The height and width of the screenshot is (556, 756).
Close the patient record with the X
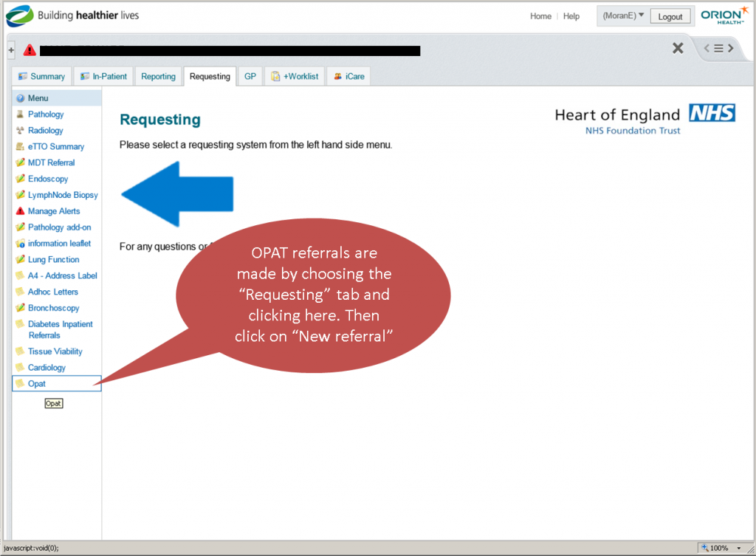pyautogui.click(x=678, y=49)
